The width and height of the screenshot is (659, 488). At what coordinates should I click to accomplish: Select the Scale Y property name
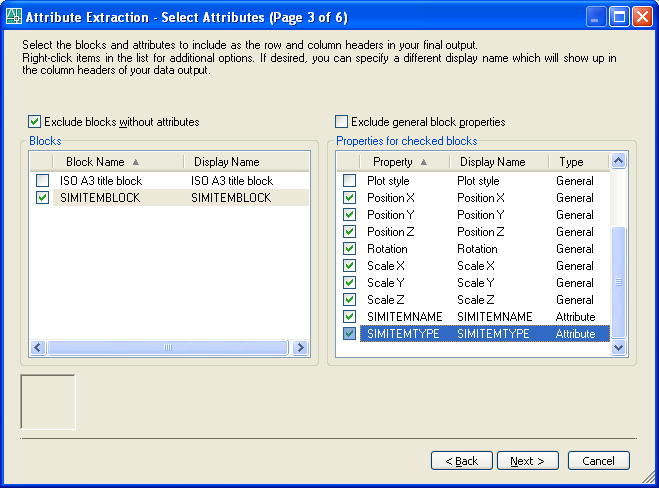pyautogui.click(x=385, y=283)
